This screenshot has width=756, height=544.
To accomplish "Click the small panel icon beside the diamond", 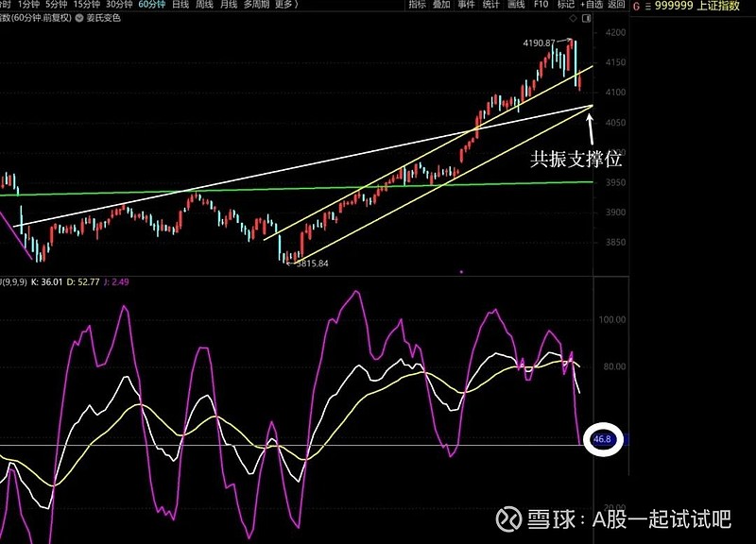I will (586, 19).
